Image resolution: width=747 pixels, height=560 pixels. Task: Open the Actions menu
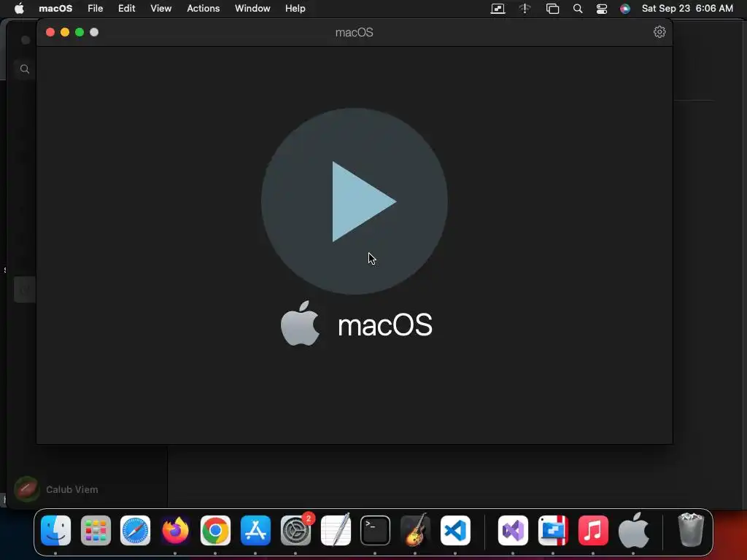click(204, 9)
